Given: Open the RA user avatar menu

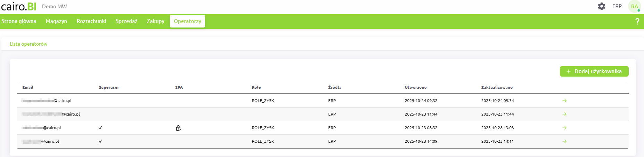Looking at the screenshot, I should pyautogui.click(x=634, y=6).
